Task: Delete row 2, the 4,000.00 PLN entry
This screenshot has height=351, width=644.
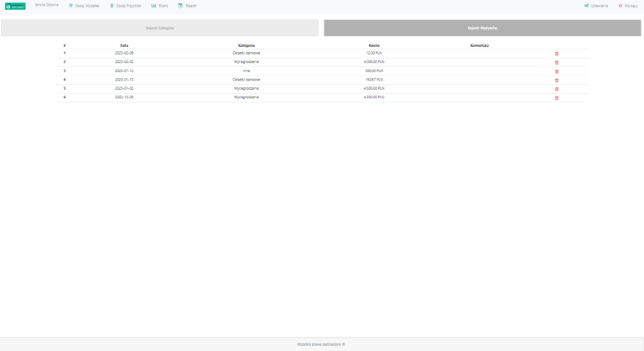Action: [x=557, y=62]
